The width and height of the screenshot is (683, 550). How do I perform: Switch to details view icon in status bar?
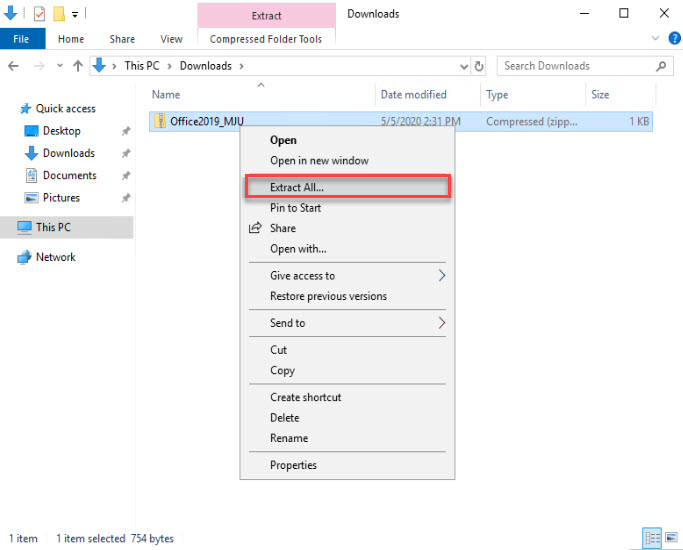click(652, 537)
